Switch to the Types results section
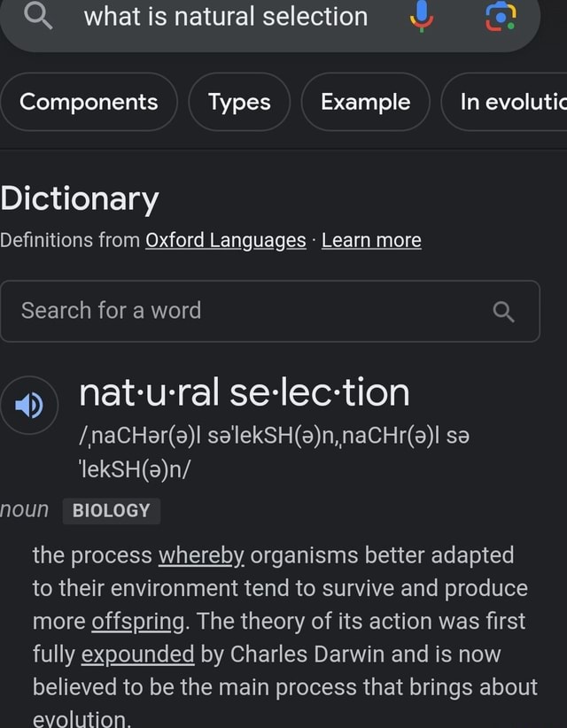567x728 pixels. (238, 102)
